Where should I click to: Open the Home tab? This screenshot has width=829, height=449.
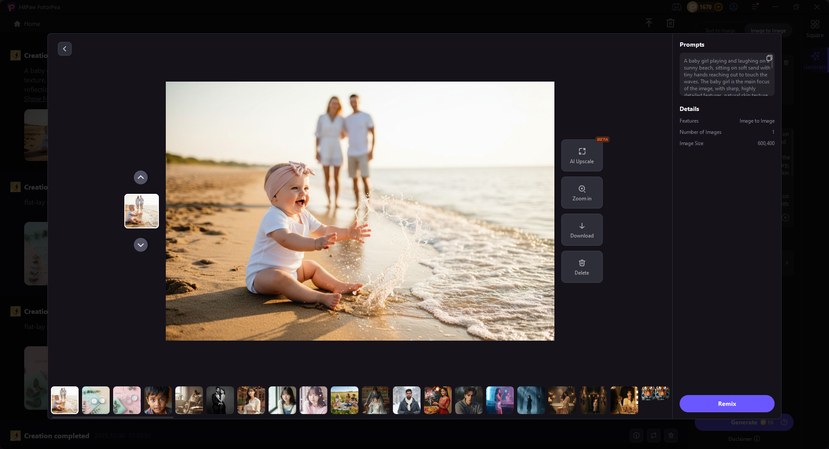point(27,23)
